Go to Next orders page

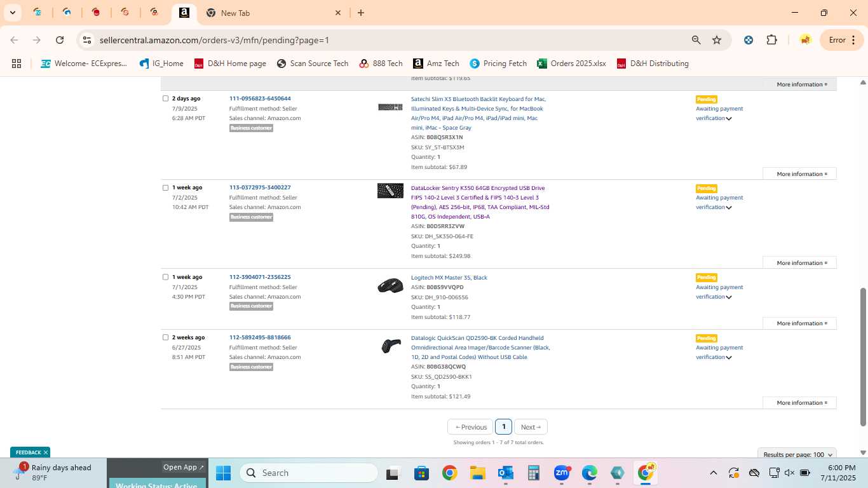point(531,427)
